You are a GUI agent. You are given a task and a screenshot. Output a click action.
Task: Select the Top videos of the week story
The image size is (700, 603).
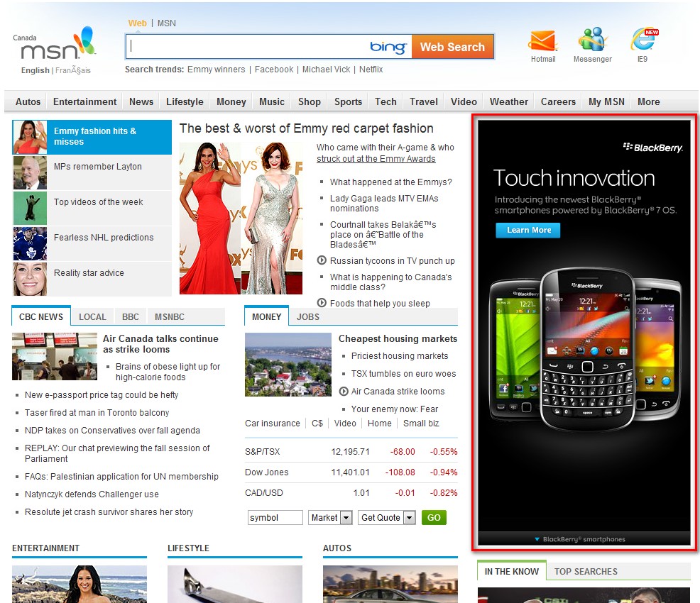[92, 208]
